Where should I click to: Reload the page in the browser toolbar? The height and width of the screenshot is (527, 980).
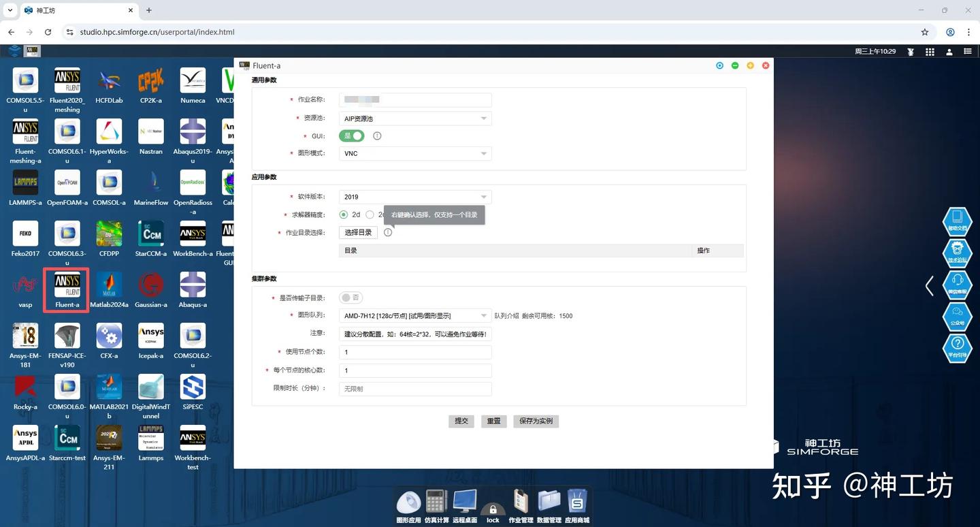pyautogui.click(x=48, y=32)
